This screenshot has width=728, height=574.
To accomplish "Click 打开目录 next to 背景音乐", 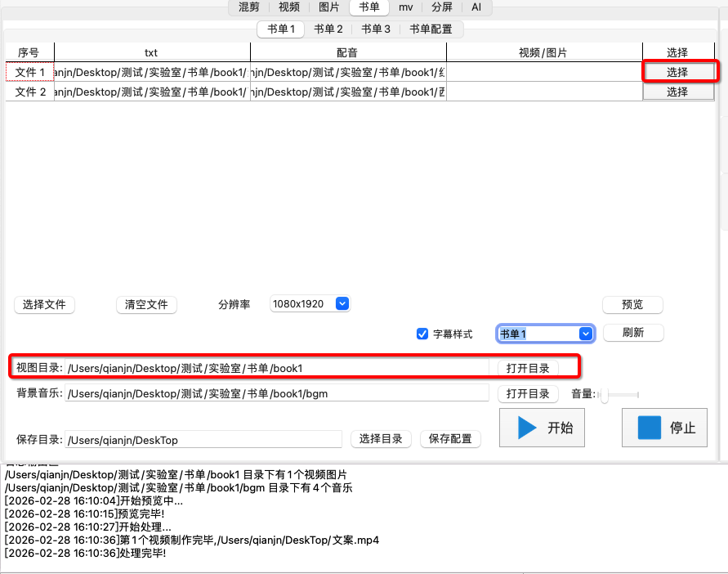I will tap(528, 394).
